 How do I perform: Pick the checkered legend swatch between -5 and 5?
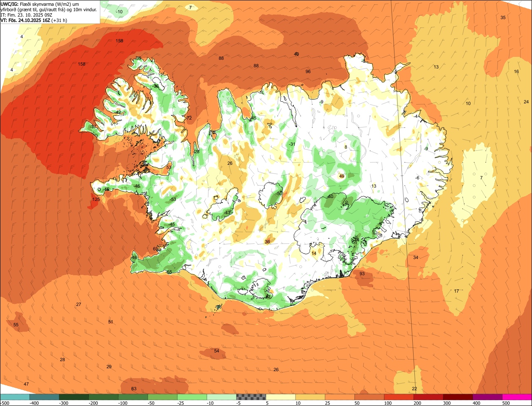coord(251,397)
